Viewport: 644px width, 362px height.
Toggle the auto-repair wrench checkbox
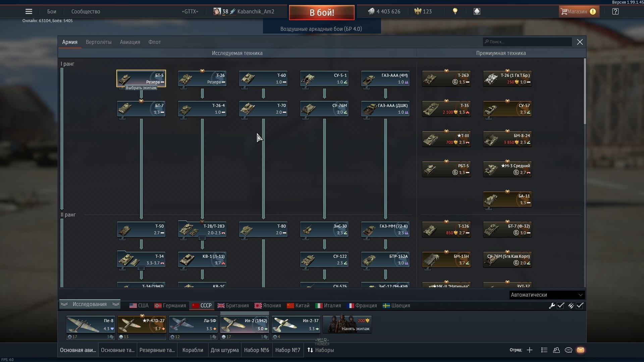tap(560, 305)
